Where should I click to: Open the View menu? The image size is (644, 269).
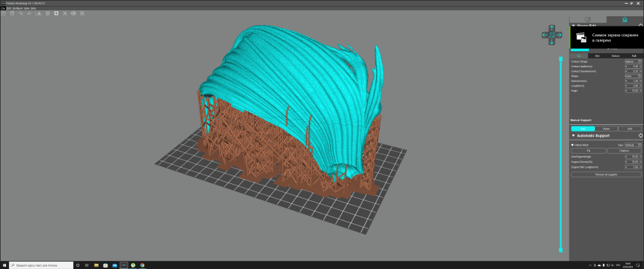[x=27, y=8]
